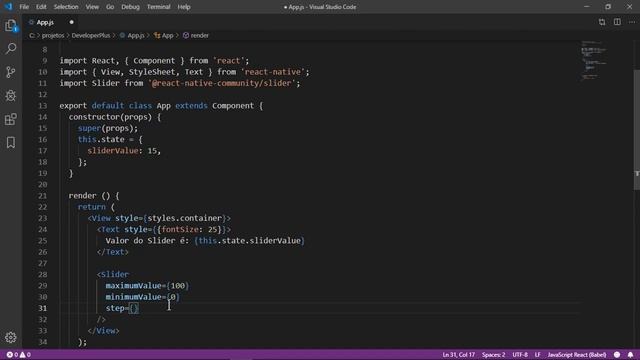
Task: Click the 'react' import string on line 9
Action: pos(229,61)
